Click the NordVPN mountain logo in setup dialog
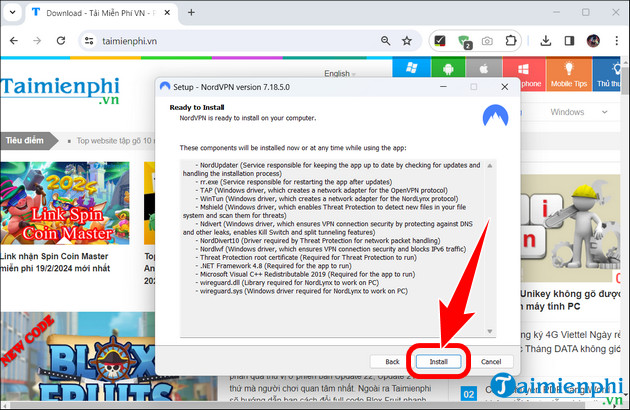The width and height of the screenshot is (630, 410). [x=495, y=117]
